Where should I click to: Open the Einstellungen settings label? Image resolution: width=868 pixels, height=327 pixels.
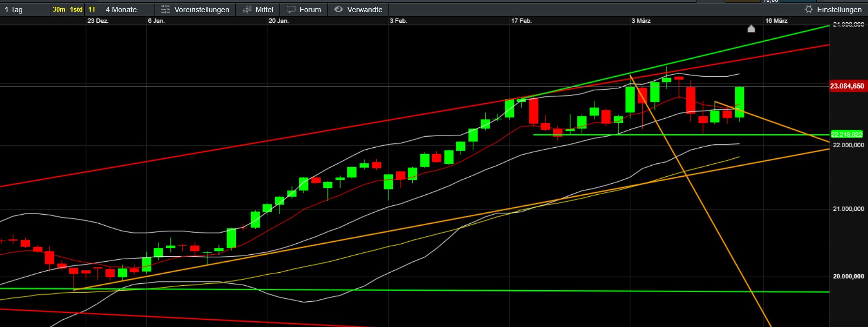[x=839, y=9]
